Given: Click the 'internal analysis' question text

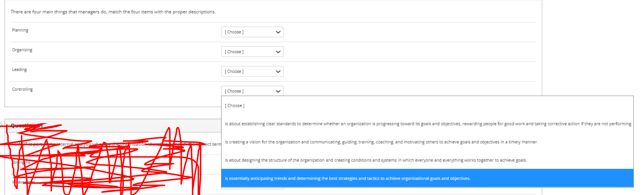Looking at the screenshot, I should click(x=116, y=144).
